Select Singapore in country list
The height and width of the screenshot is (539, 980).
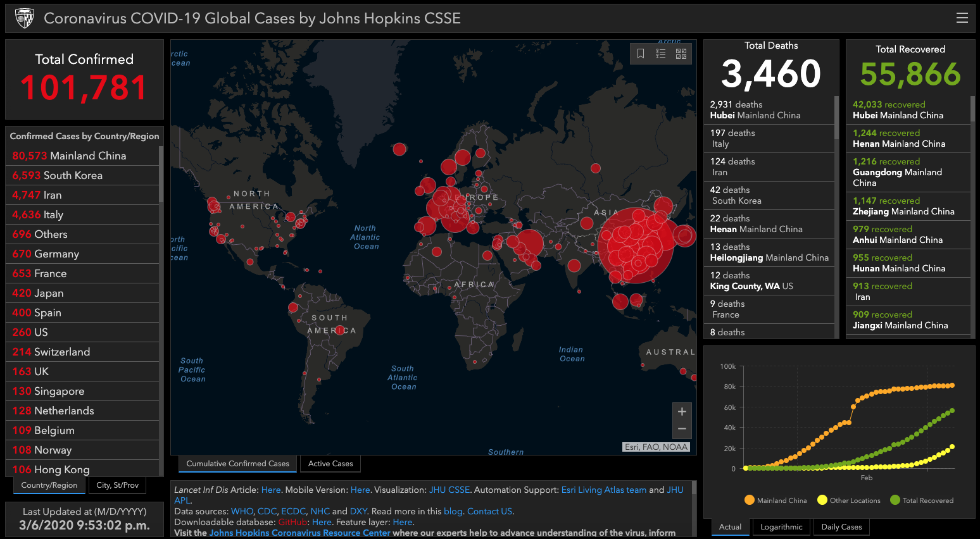[x=82, y=391]
